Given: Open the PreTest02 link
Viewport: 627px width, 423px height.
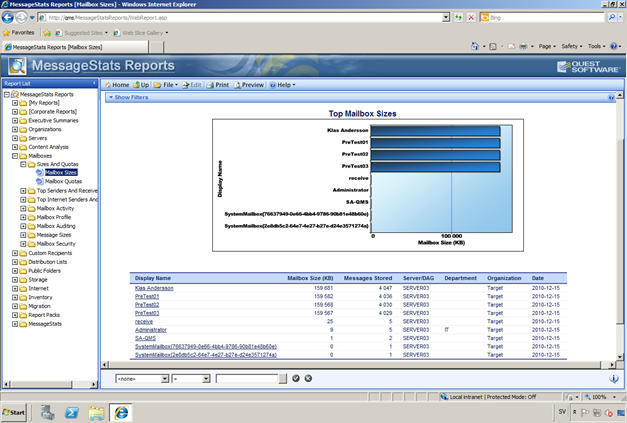Looking at the screenshot, I should click(147, 305).
